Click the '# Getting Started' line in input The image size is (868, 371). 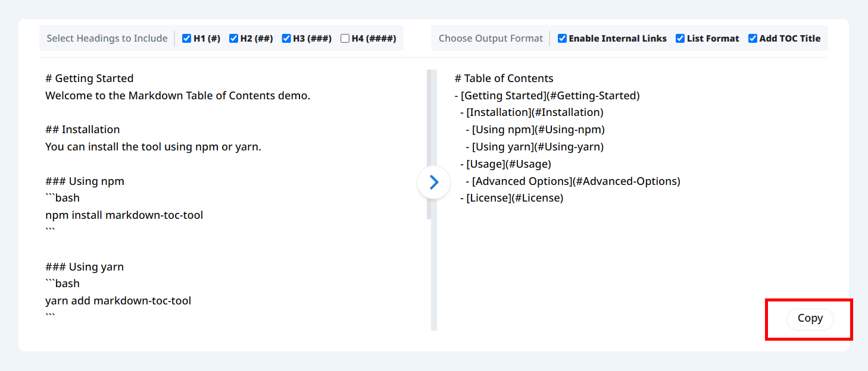pos(89,78)
